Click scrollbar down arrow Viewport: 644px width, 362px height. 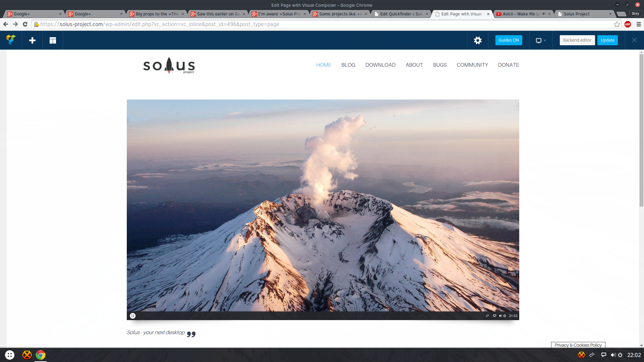(x=641, y=346)
